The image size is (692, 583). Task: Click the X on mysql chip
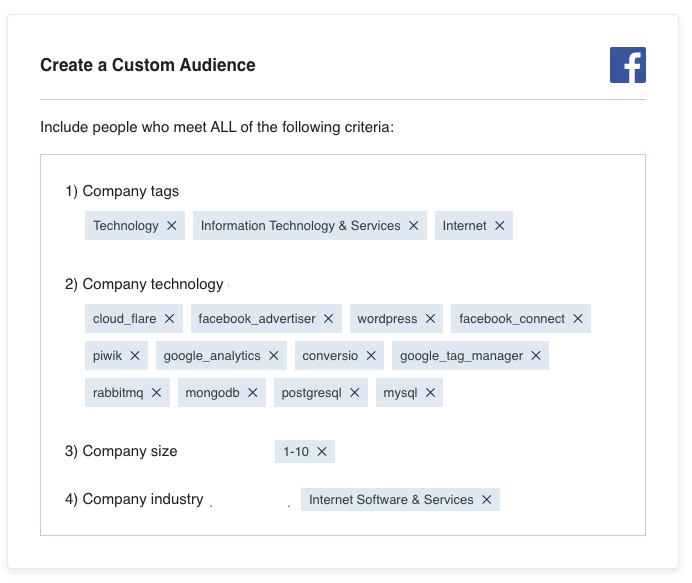pyautogui.click(x=430, y=392)
